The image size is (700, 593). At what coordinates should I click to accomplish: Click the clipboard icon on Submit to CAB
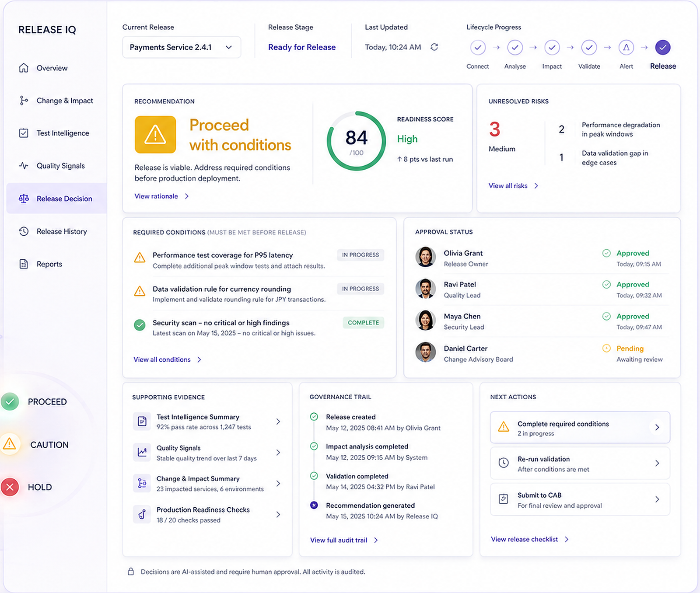click(x=504, y=499)
